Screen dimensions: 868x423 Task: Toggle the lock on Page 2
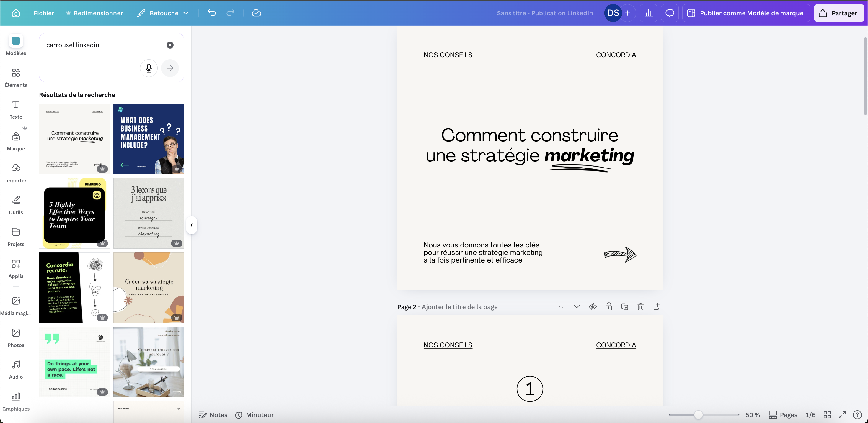tap(608, 306)
